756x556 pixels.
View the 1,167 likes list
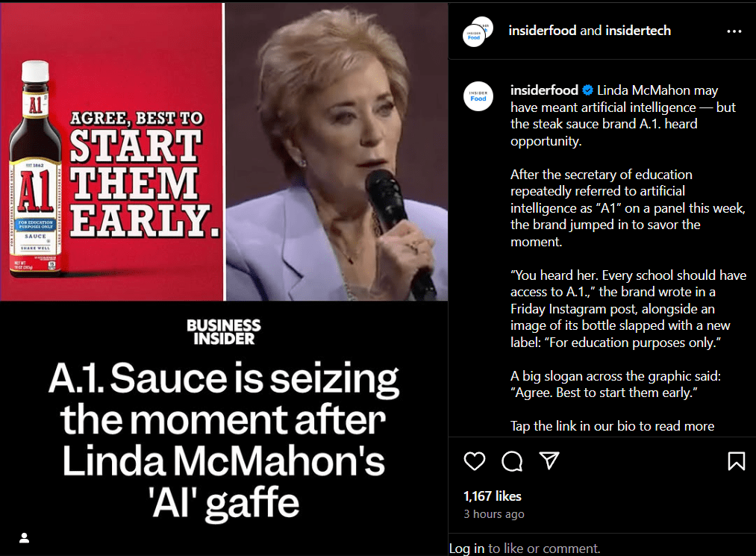pos(493,496)
